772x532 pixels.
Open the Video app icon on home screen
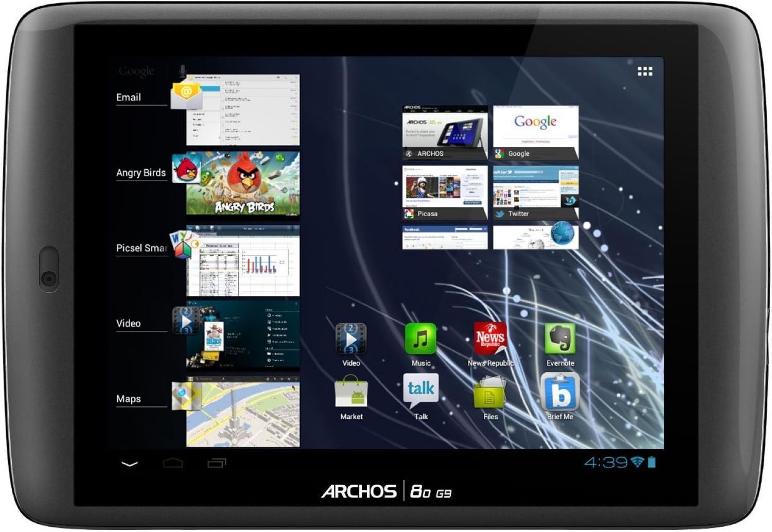[x=351, y=340]
